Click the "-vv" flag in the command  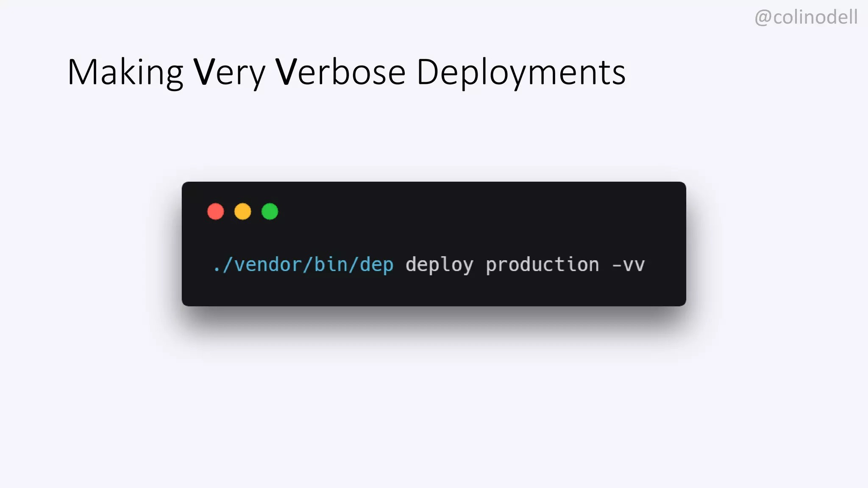pyautogui.click(x=629, y=265)
